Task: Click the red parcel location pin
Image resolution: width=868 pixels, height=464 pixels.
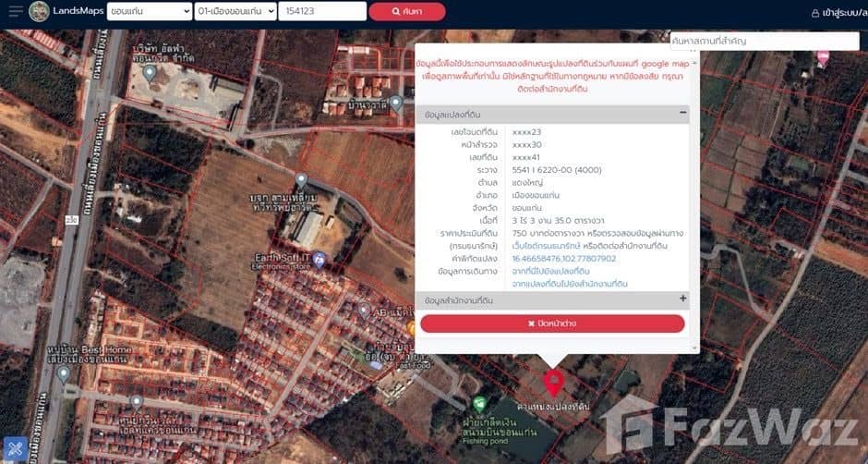Action: click(553, 382)
